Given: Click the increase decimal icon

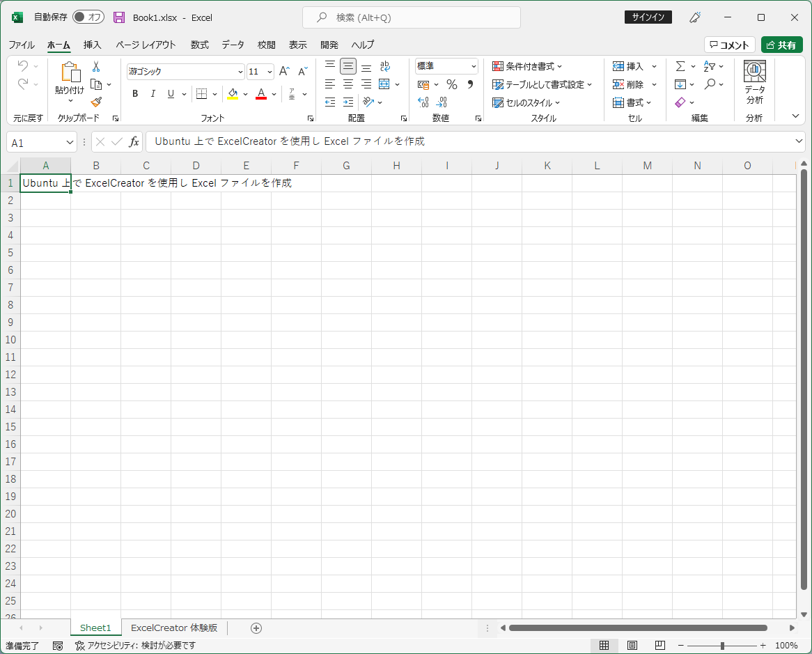Looking at the screenshot, I should [423, 102].
